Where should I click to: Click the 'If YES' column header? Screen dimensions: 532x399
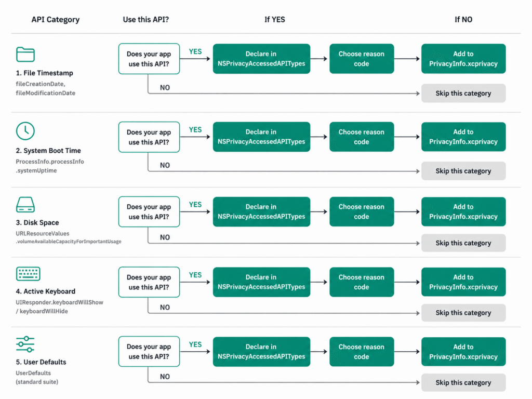pos(275,20)
